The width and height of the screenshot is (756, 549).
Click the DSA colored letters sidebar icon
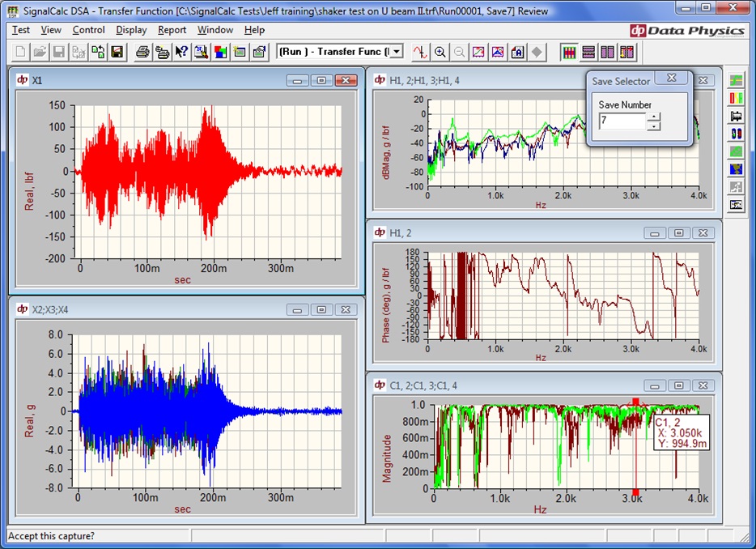[737, 98]
